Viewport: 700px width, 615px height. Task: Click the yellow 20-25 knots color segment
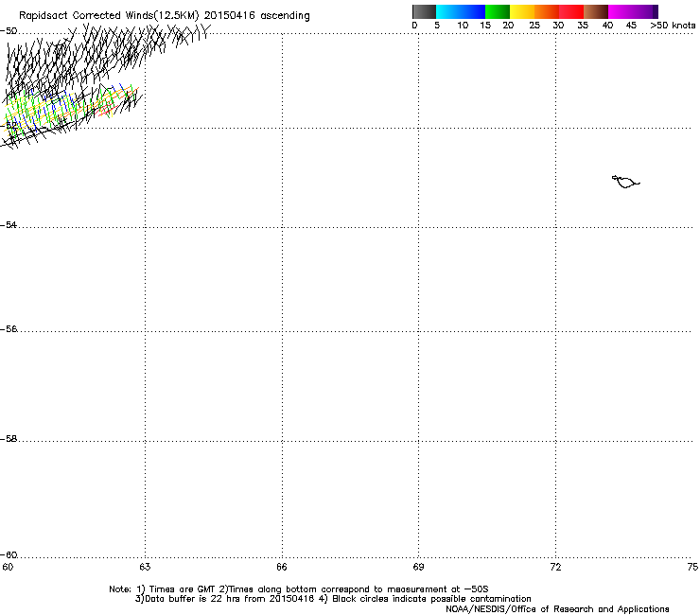522,11
